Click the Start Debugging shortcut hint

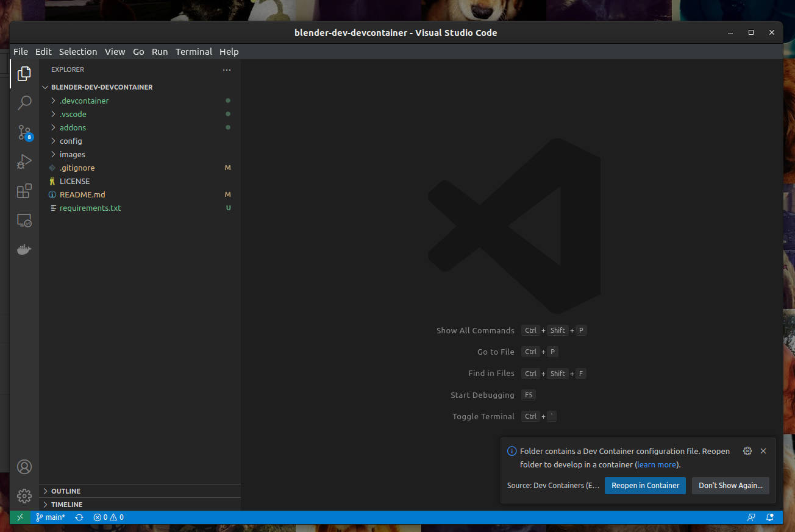[x=493, y=395]
